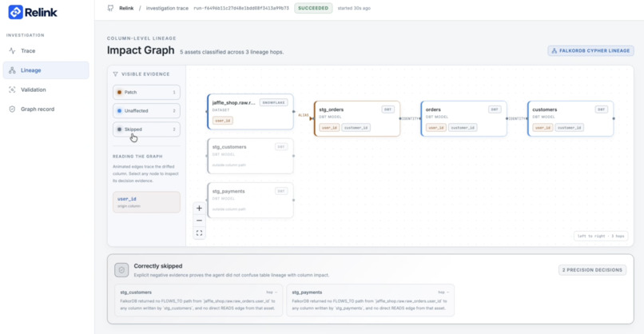The width and height of the screenshot is (644, 334).
Task: Open the stg_payments skipped decision card
Action: click(x=371, y=300)
